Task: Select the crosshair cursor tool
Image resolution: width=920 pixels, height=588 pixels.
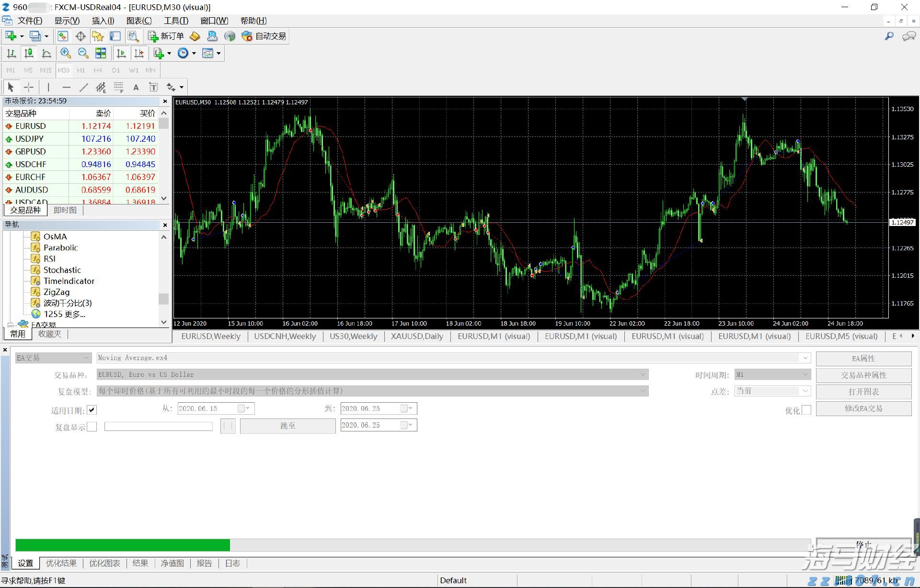Action: [x=29, y=87]
